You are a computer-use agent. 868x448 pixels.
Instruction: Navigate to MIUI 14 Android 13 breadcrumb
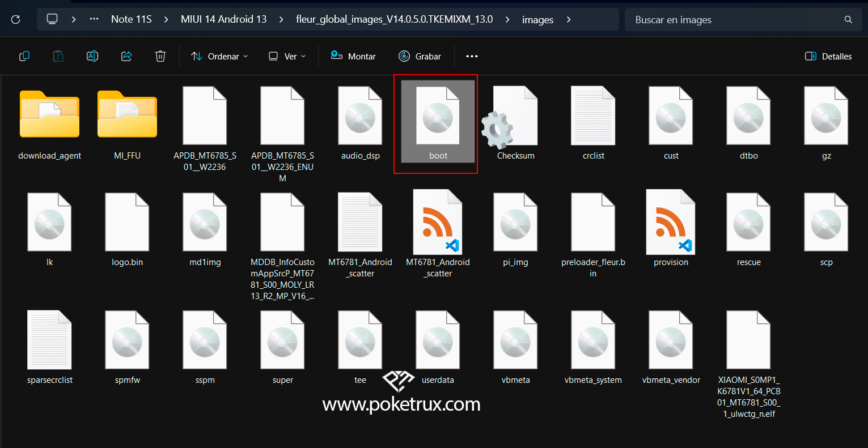[224, 19]
